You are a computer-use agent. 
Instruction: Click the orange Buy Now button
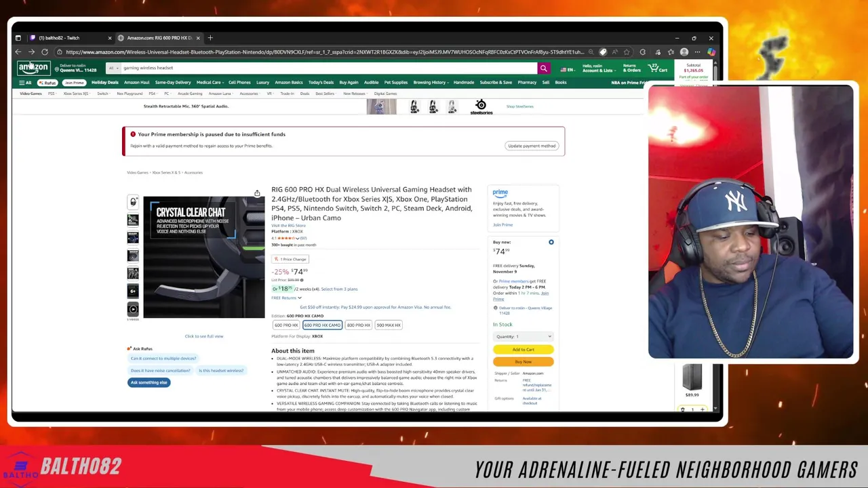[523, 362]
